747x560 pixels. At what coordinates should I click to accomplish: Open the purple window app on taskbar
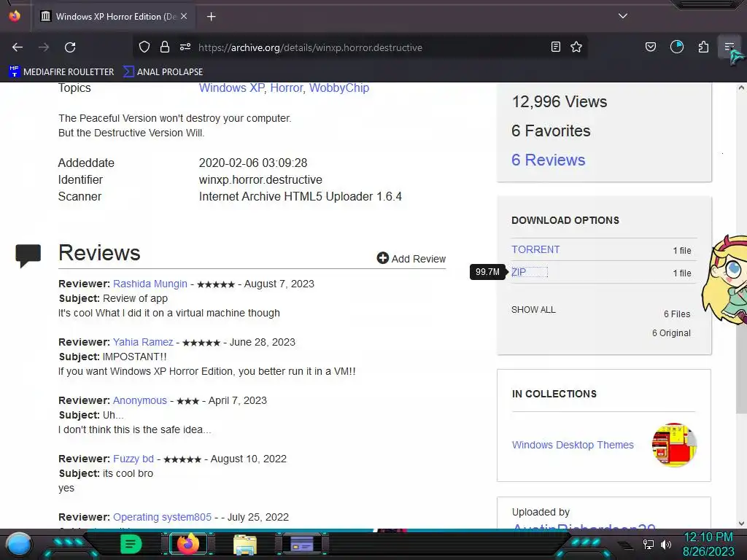click(301, 544)
